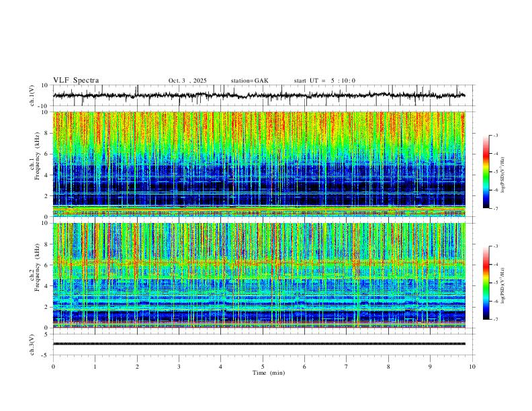The width and height of the screenshot is (532, 411).
Task: Click the "8" kHz tick on ch.1 frequency axis
Action: coord(47,133)
